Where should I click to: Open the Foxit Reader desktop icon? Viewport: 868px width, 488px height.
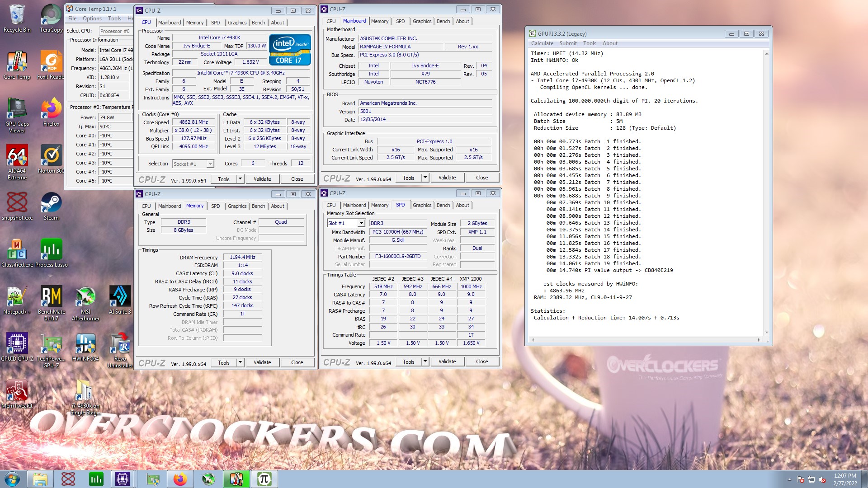click(51, 66)
